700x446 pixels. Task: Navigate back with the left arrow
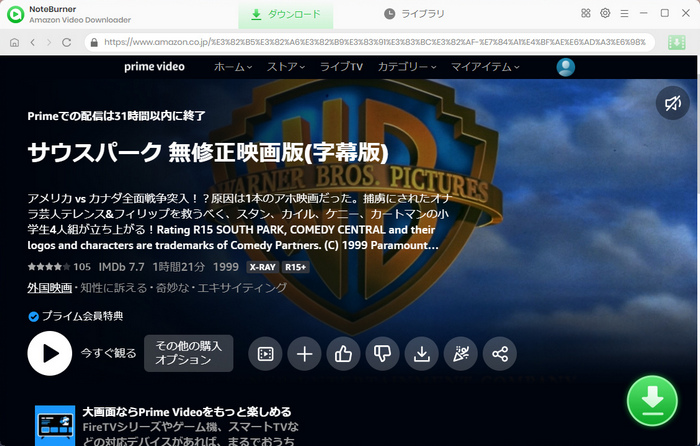tap(33, 42)
